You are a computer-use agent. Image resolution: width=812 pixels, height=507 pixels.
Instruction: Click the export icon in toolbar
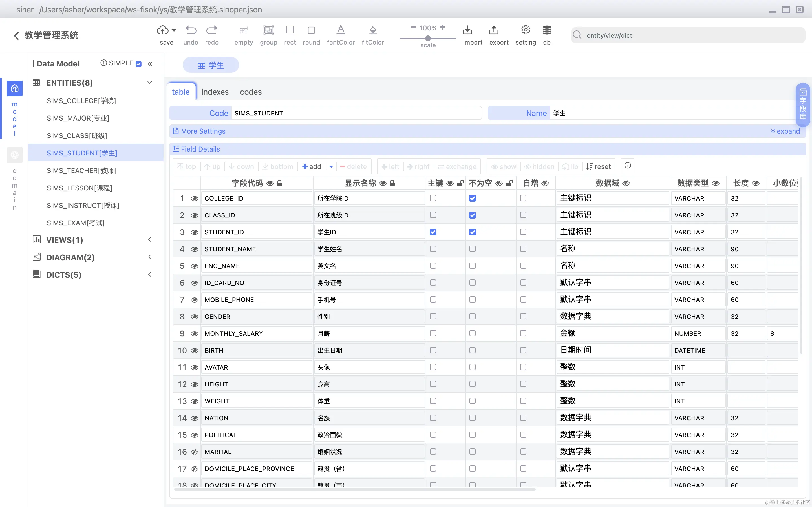coord(494,30)
